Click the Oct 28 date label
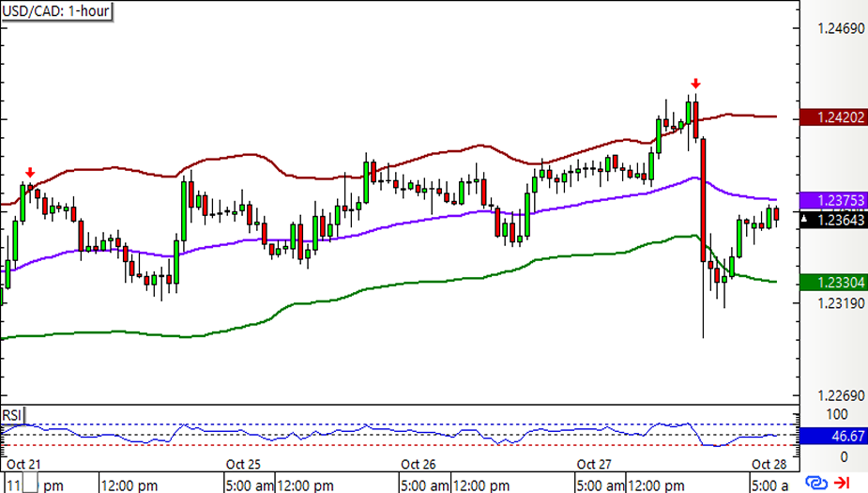Viewport: 868px width, 493px height. (769, 464)
